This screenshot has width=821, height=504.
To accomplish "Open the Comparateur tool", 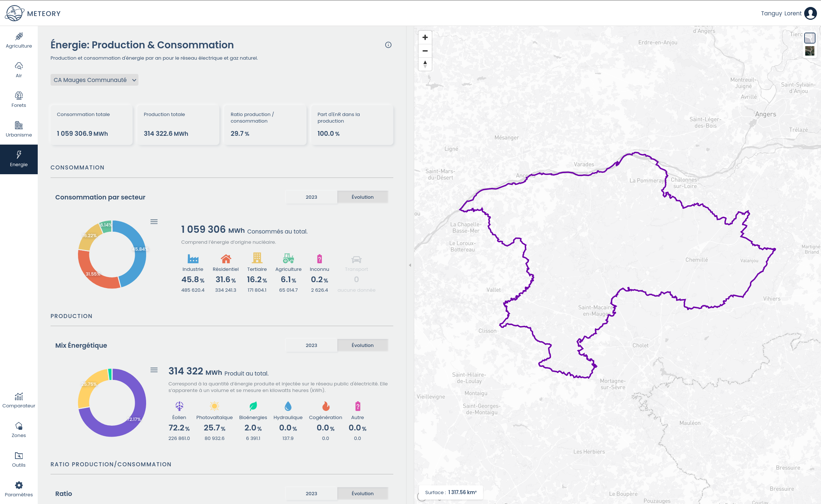I will 19,400.
